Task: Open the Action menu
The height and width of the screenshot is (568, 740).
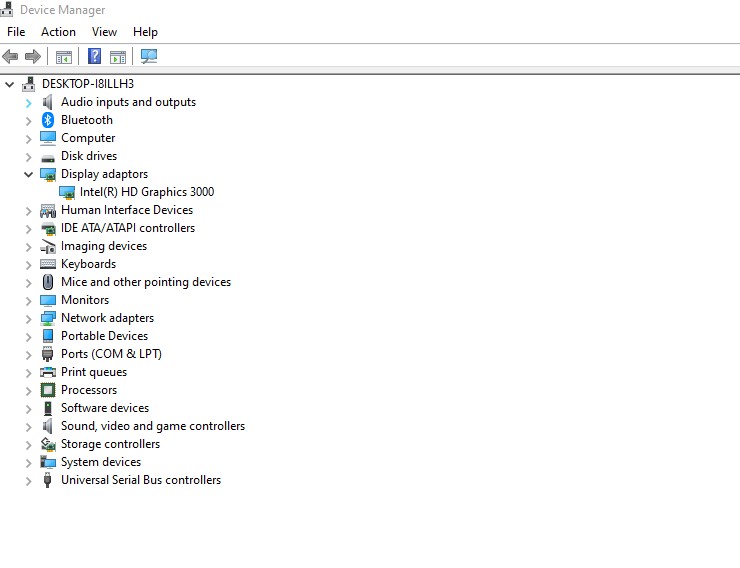Action: point(58,32)
